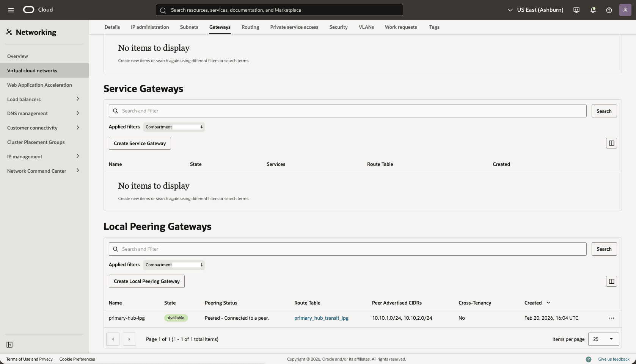Manage columns for the Local Peering Gateways table
Viewport: 636px width, 364px height.
611,281
